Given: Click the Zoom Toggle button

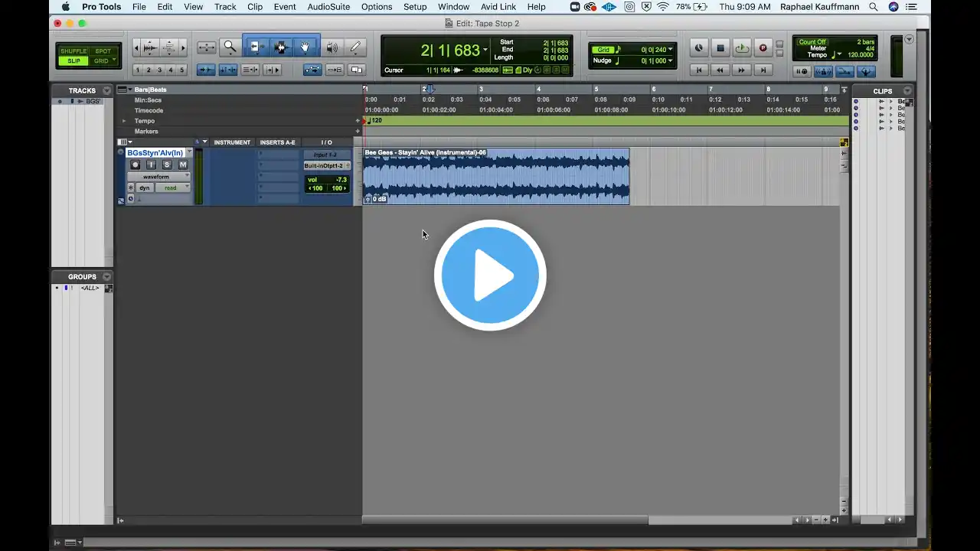Looking at the screenshot, I should [206, 47].
